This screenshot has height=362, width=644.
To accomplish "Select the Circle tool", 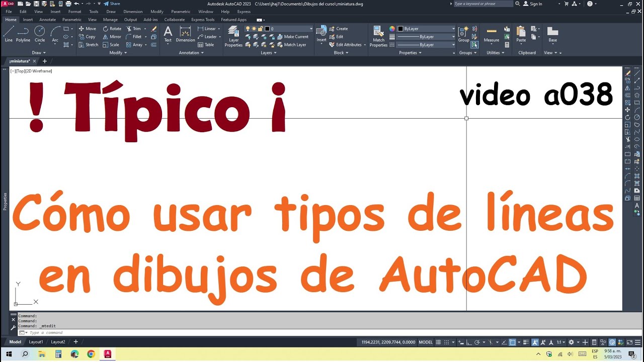I will click(x=40, y=34).
